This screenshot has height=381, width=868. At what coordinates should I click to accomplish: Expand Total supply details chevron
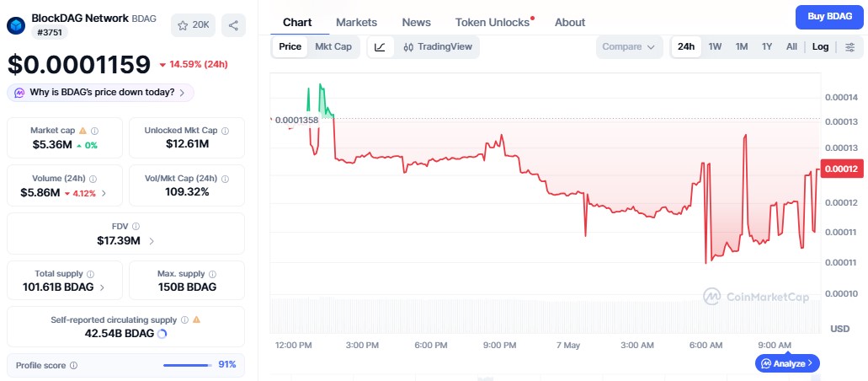[x=103, y=287]
